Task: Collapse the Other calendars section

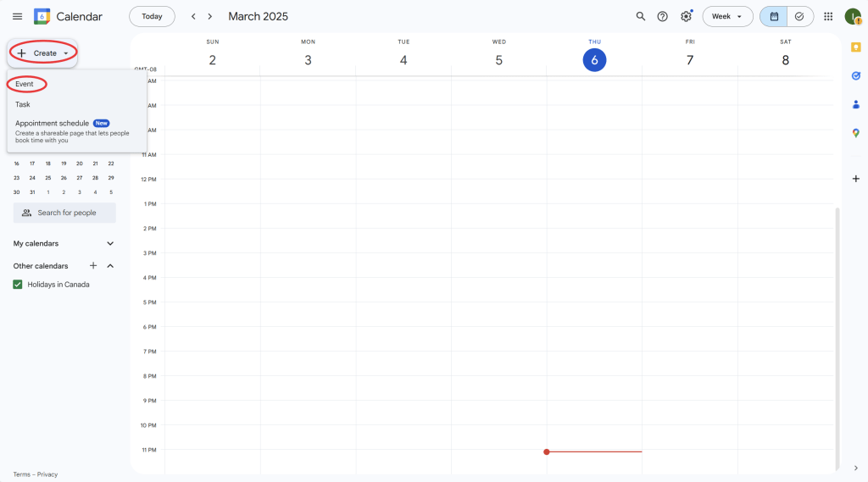Action: pyautogui.click(x=110, y=266)
